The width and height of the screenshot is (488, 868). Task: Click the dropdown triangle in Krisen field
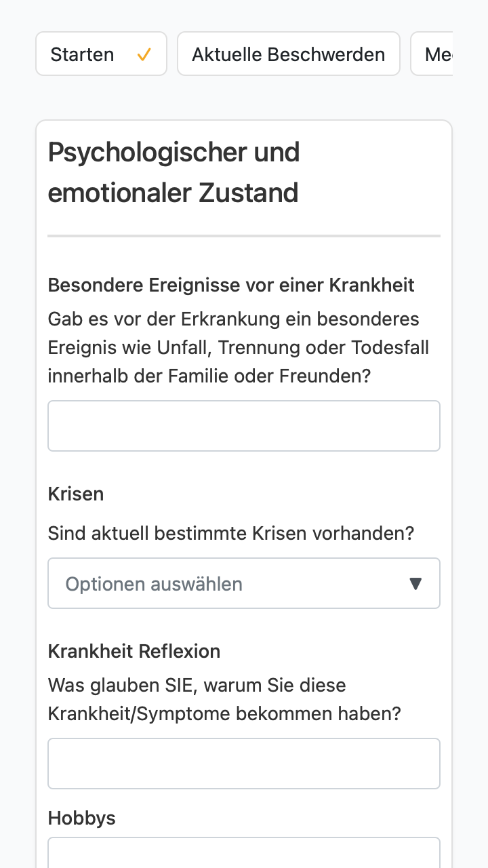(x=416, y=583)
